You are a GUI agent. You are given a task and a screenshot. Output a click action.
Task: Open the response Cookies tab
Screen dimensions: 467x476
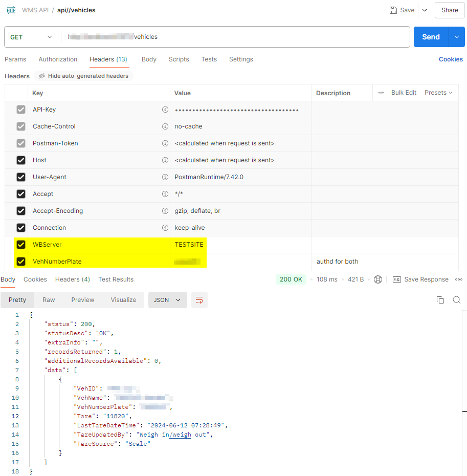pos(35,279)
